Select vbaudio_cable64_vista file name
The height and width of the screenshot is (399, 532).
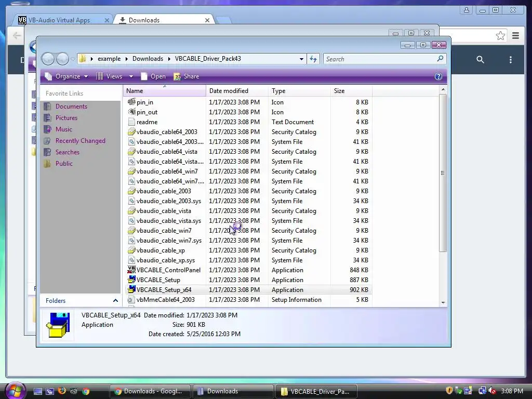167,151
